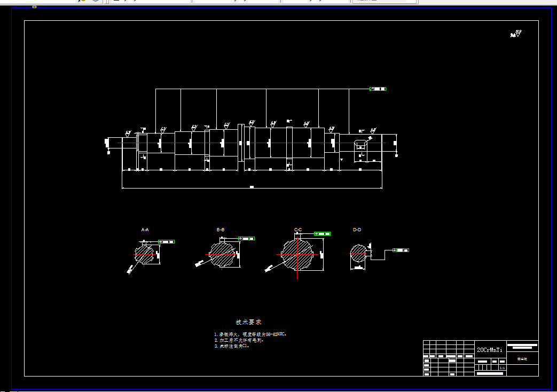Select the surface roughness symbol at top-right corner
The width and height of the screenshot is (557, 392).
click(516, 34)
